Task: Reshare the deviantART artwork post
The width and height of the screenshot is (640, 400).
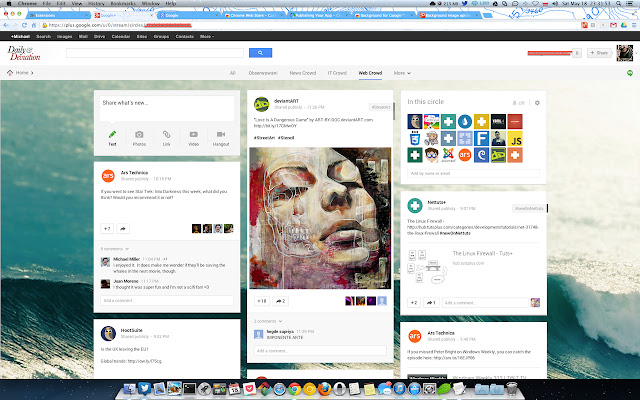Action: pyautogui.click(x=280, y=301)
